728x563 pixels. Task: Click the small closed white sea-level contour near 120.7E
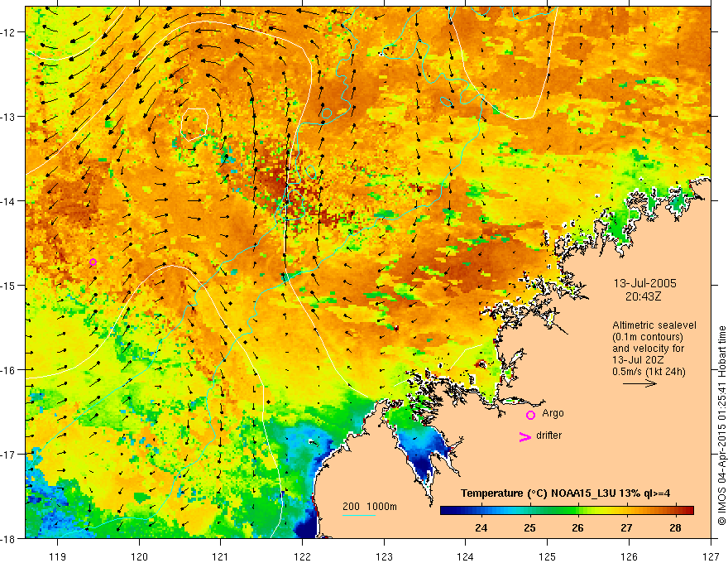click(194, 124)
